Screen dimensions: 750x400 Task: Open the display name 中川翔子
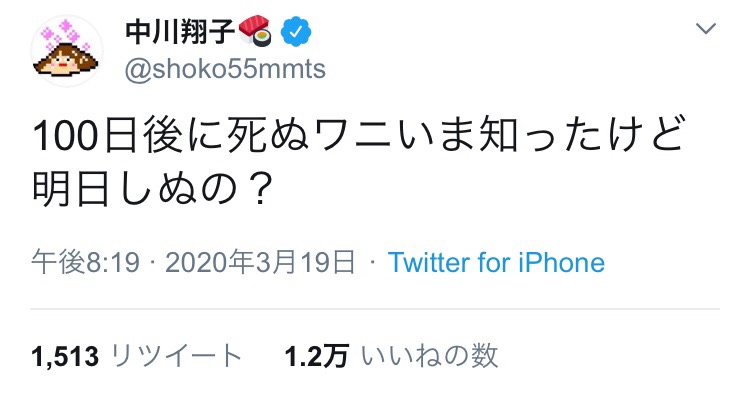(180, 32)
